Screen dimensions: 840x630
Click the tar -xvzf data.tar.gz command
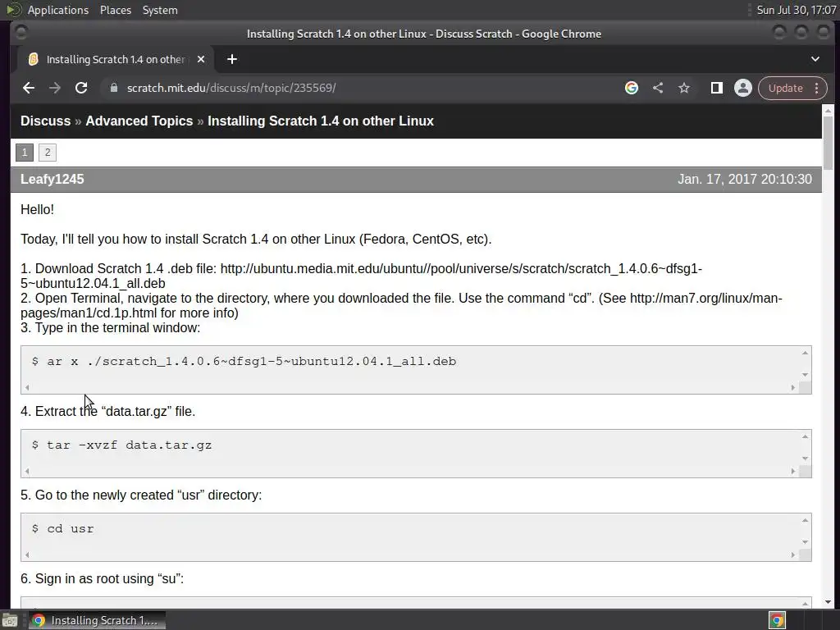(121, 445)
